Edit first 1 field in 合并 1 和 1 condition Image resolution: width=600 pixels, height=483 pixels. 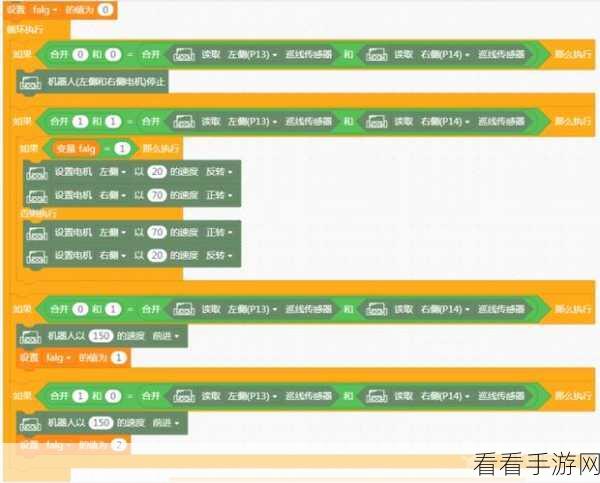80,122
